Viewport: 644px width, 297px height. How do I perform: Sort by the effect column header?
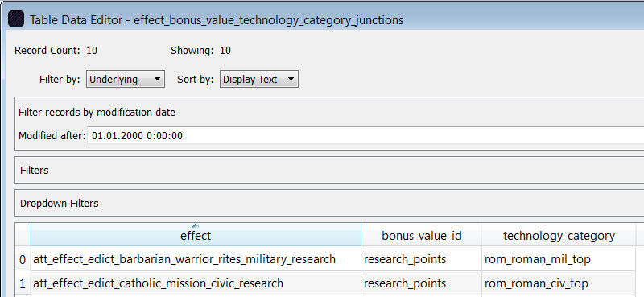pyautogui.click(x=196, y=235)
